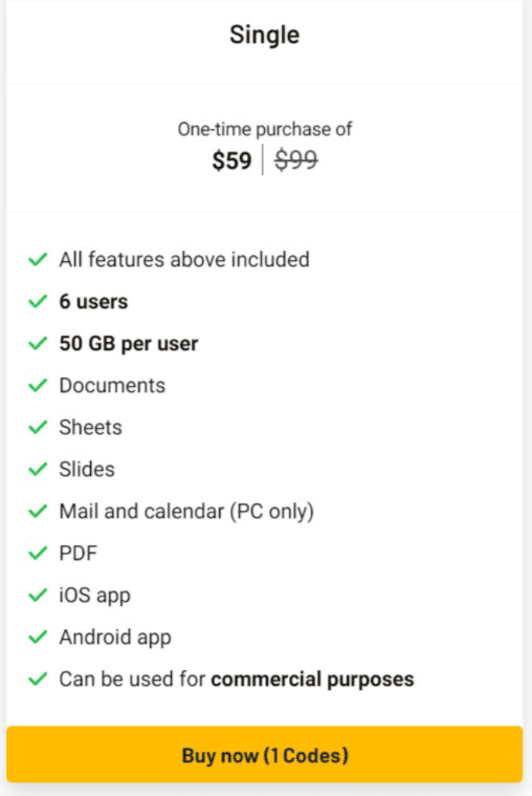Viewport: 532px width, 796px height.
Task: Click the Single plan heading
Action: click(x=265, y=35)
